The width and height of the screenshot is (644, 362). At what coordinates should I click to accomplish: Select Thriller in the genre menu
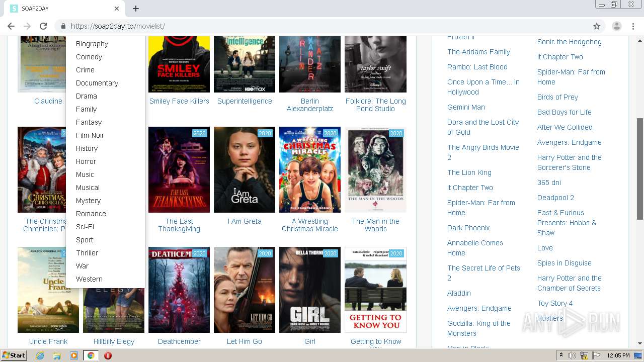click(x=87, y=253)
